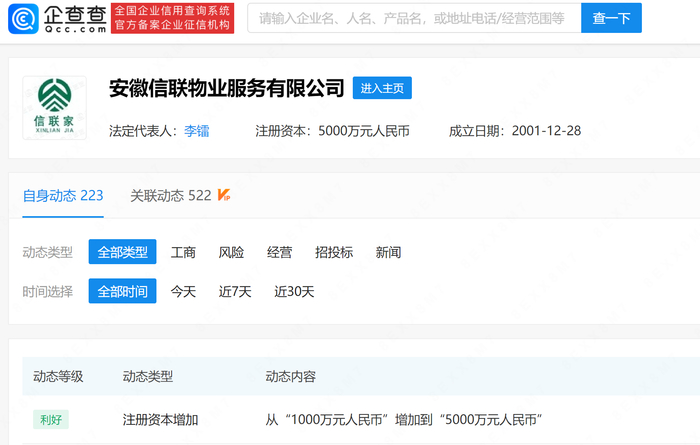700x445 pixels.
Task: Filter dynamics by 工商
Action: point(183,252)
